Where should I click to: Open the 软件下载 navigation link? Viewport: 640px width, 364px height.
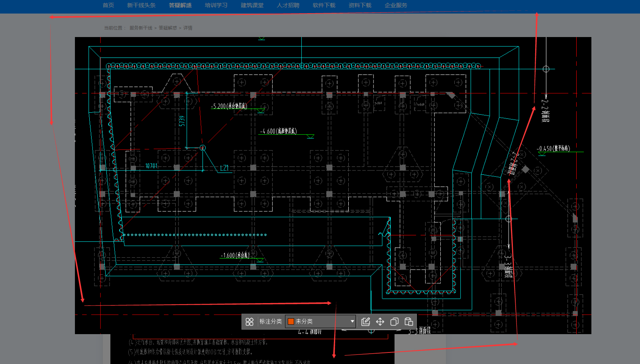pos(324,5)
